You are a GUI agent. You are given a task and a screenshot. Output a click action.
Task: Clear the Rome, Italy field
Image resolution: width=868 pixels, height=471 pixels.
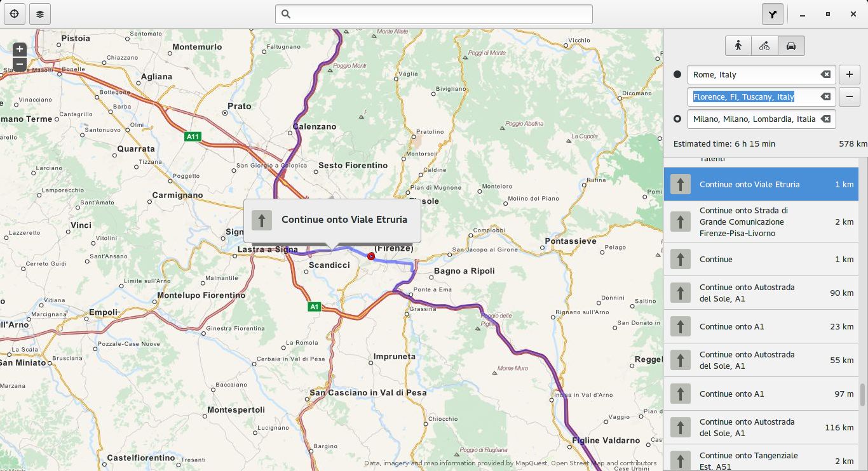pos(825,74)
